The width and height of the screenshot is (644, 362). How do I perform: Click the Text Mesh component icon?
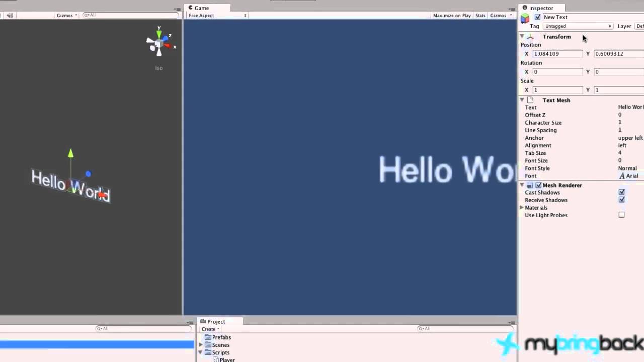click(x=530, y=100)
